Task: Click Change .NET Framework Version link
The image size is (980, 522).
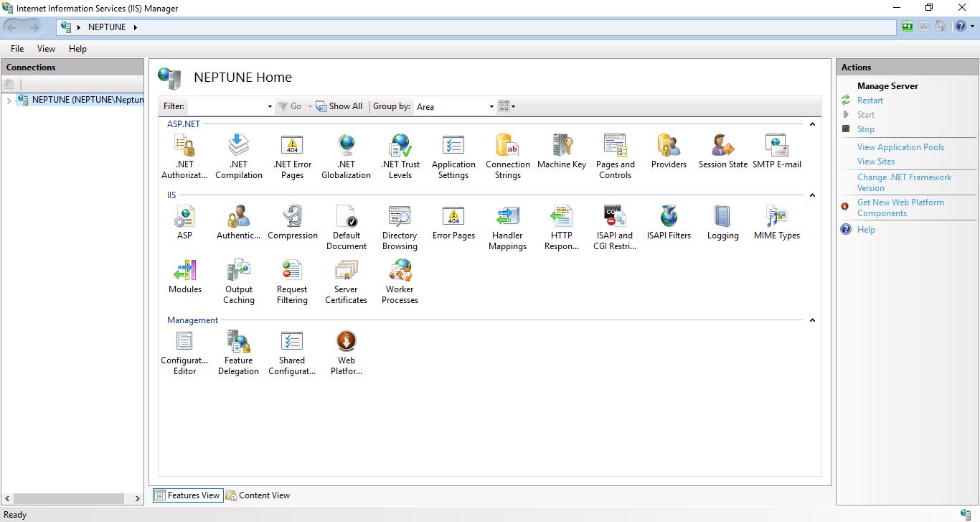Action: tap(905, 182)
